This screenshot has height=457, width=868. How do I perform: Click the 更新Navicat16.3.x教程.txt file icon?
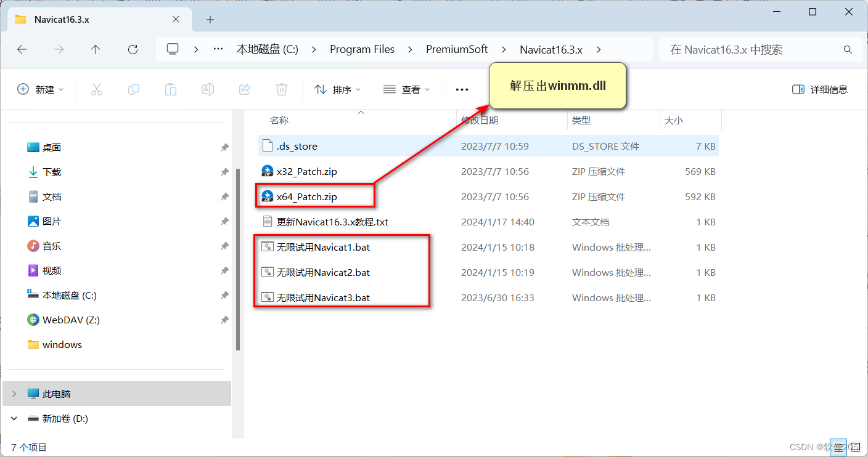click(268, 222)
